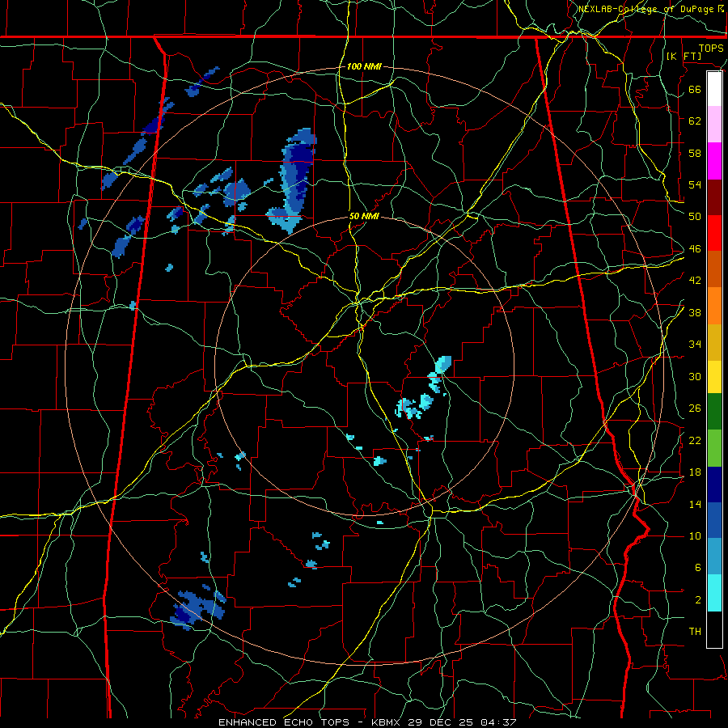
Task: Click the navy blue legend swatch
Action: click(x=714, y=485)
